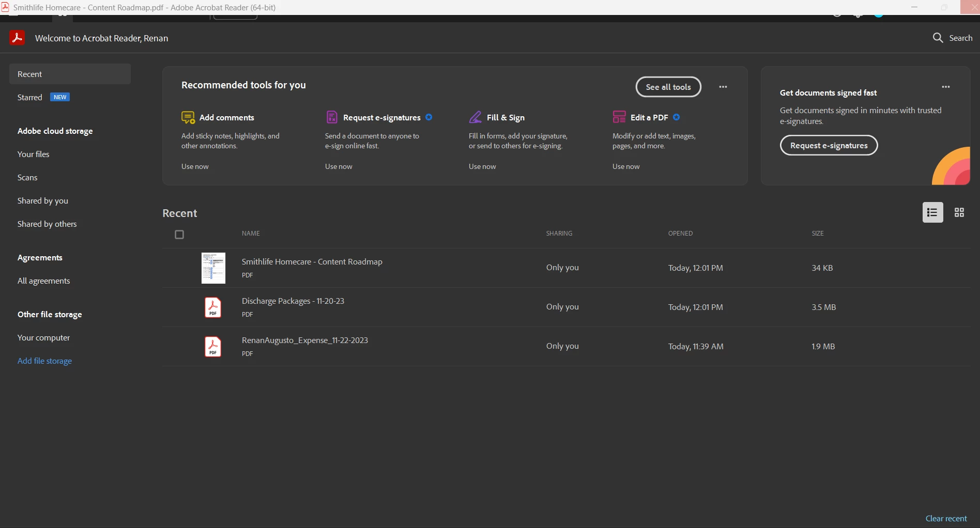Click the Search text label
Image resolution: width=980 pixels, height=528 pixels.
tap(961, 38)
